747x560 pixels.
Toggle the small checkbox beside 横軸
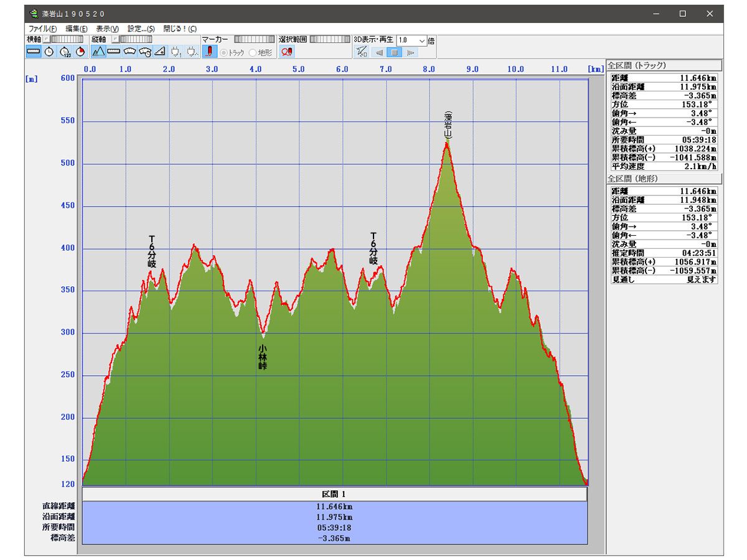[x=45, y=40]
